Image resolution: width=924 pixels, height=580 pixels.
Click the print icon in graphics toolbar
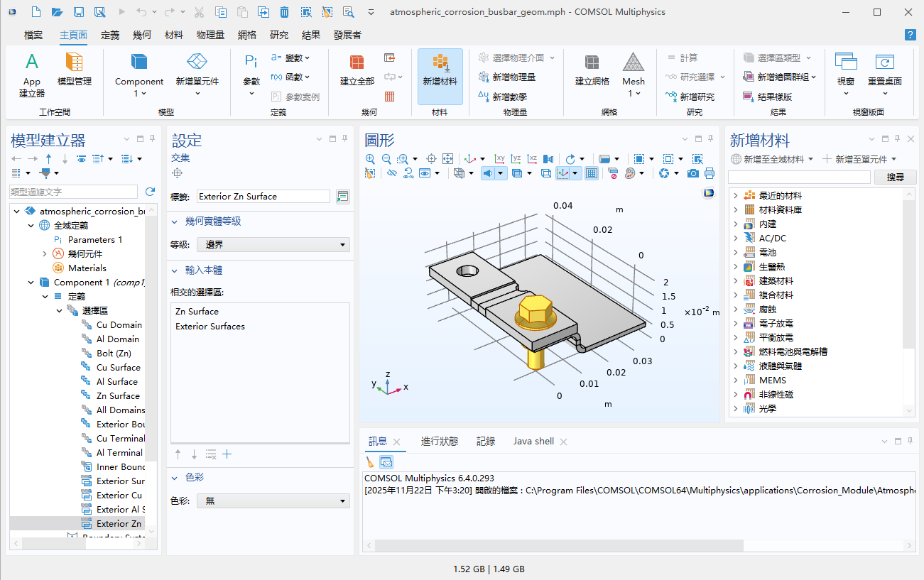click(x=709, y=173)
